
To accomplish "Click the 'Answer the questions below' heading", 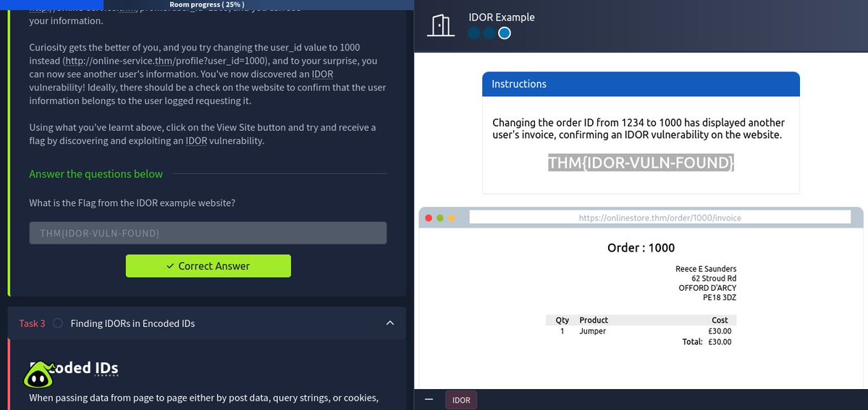I will [96, 174].
